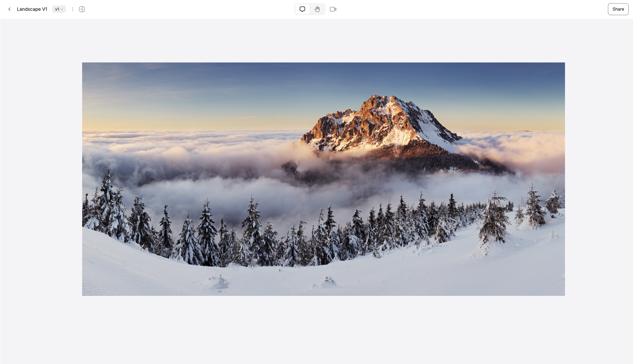This screenshot has width=633, height=364.
Task: Start a video recording with camera icon
Action: 333,9
